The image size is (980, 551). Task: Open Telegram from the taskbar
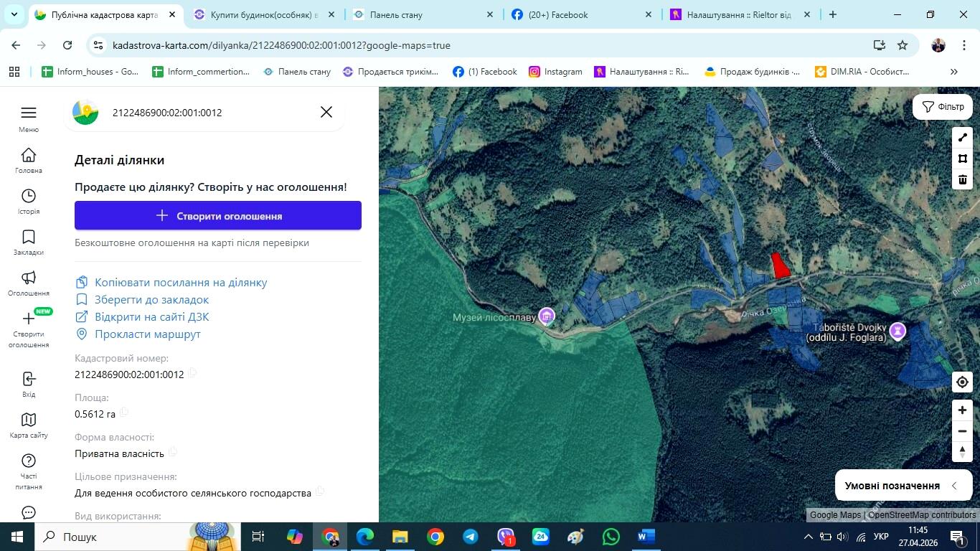pyautogui.click(x=471, y=537)
